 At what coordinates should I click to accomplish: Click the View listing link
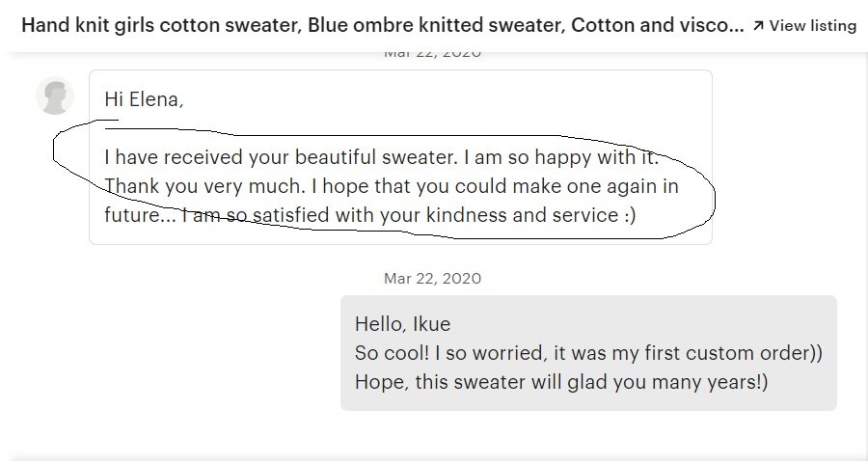[812, 26]
